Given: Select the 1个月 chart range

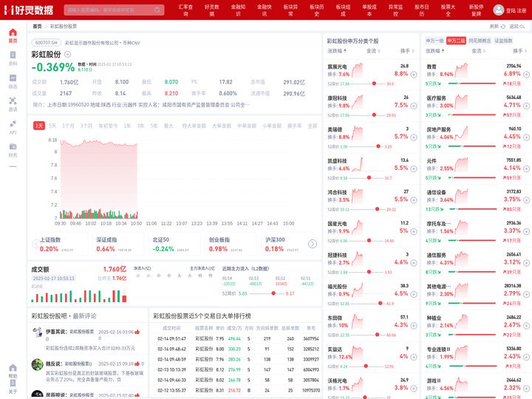Looking at the screenshot, I should (68, 126).
